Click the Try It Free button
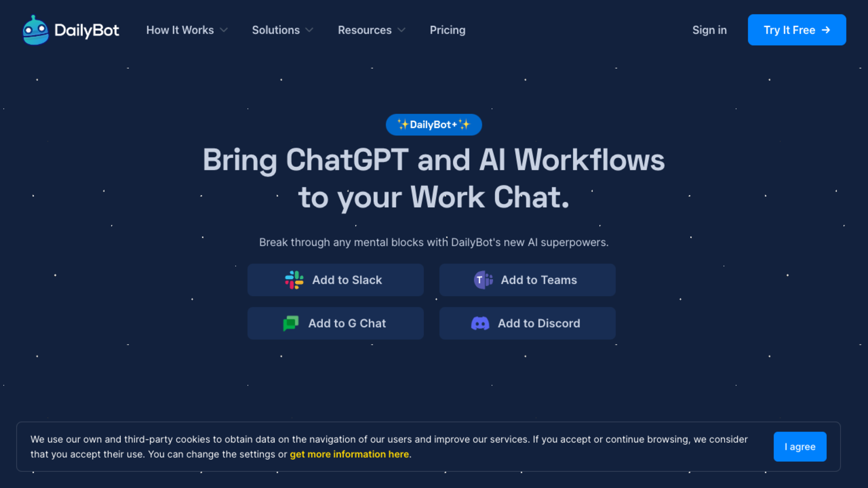868x488 pixels. click(x=797, y=30)
